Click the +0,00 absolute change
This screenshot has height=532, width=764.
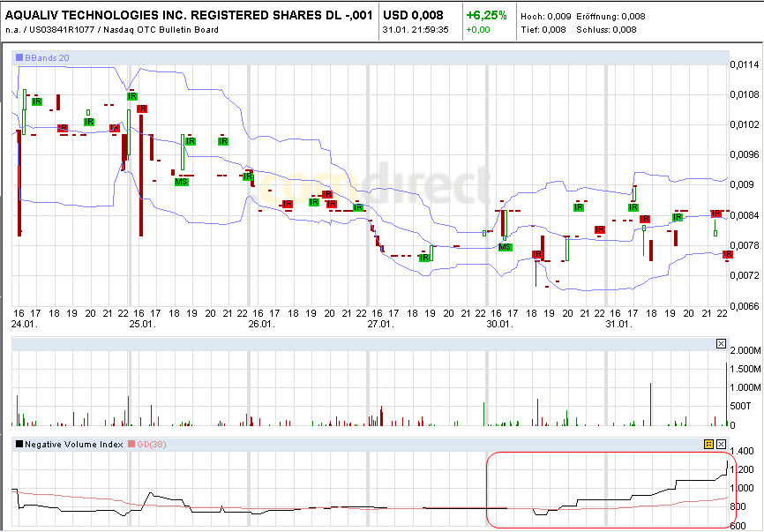click(478, 30)
